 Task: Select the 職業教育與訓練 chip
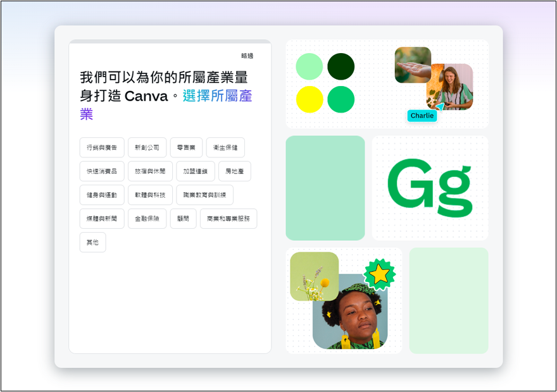[x=205, y=195]
